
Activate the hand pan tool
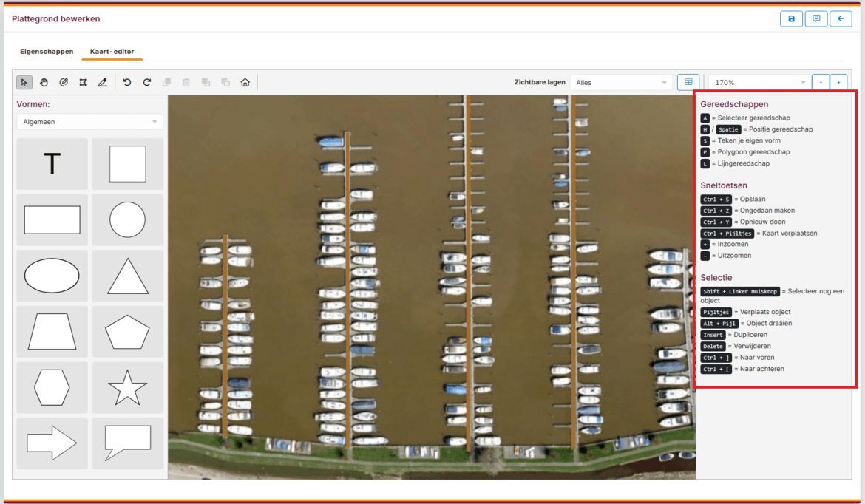[44, 82]
